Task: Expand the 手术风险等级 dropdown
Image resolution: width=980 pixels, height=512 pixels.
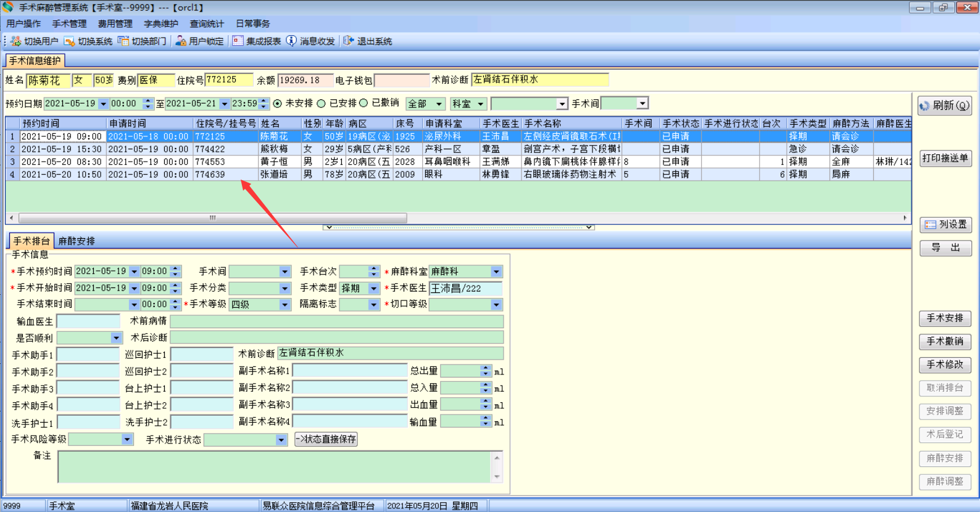Action: 127,439
